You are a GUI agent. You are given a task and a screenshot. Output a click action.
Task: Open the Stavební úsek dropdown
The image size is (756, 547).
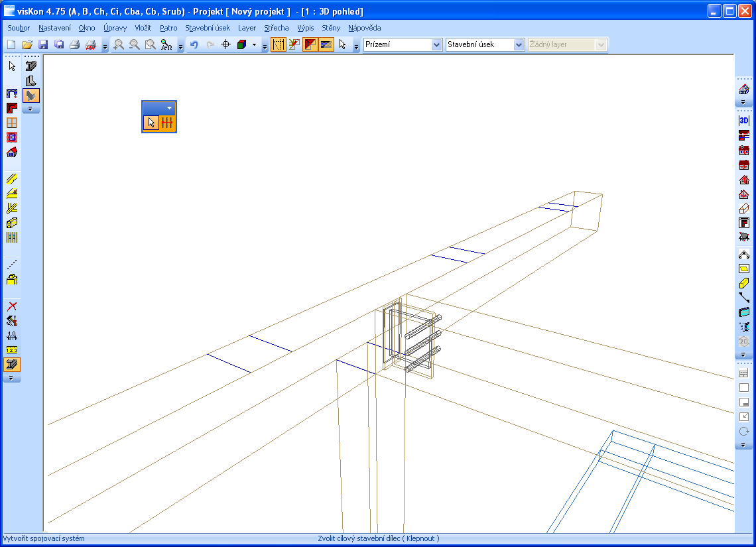click(x=519, y=44)
